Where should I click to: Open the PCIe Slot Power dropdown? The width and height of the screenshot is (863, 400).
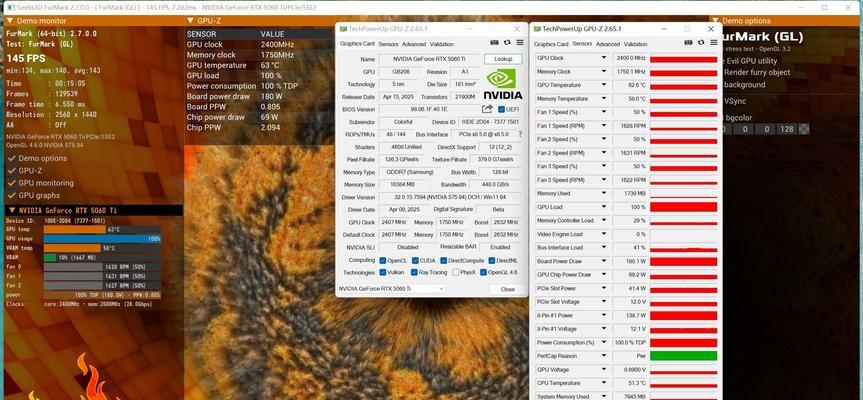604,288
